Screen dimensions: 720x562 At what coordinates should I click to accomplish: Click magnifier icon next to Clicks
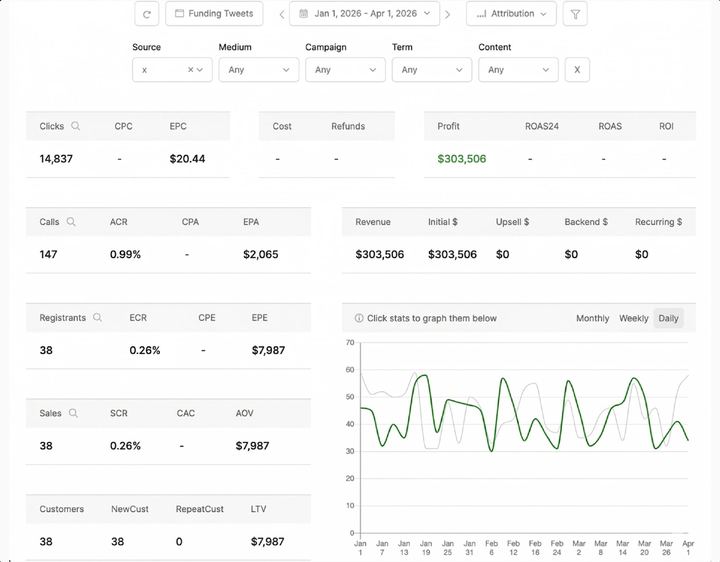76,126
